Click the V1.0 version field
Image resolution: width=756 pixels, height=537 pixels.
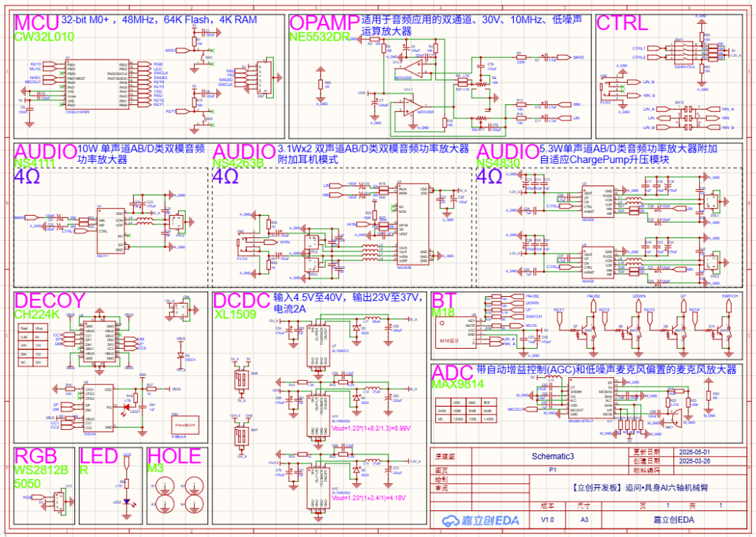547,520
